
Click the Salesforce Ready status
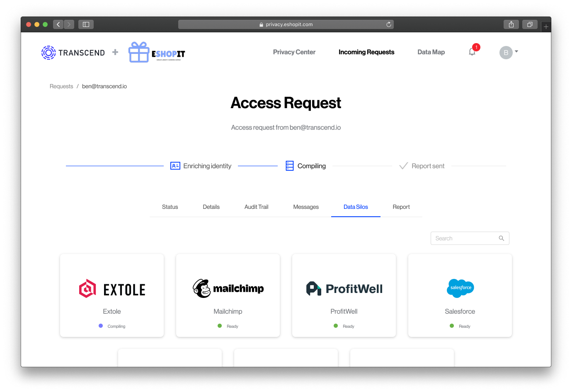[x=460, y=326]
